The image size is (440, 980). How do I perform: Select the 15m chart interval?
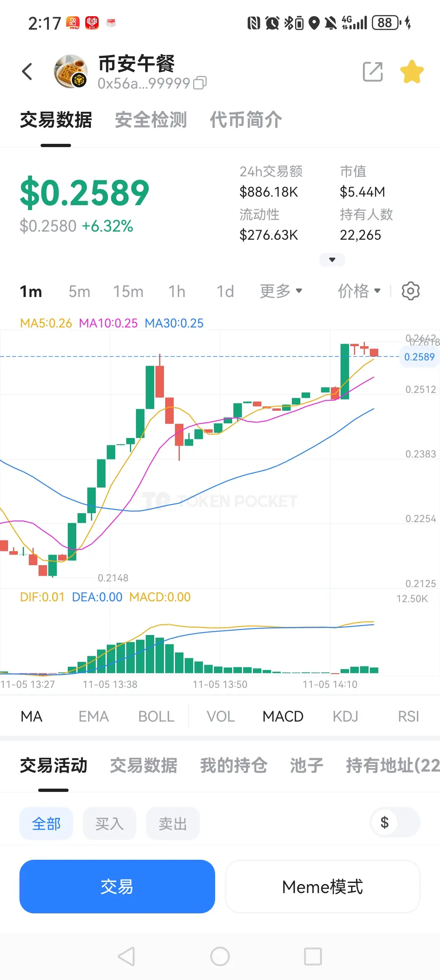(128, 291)
